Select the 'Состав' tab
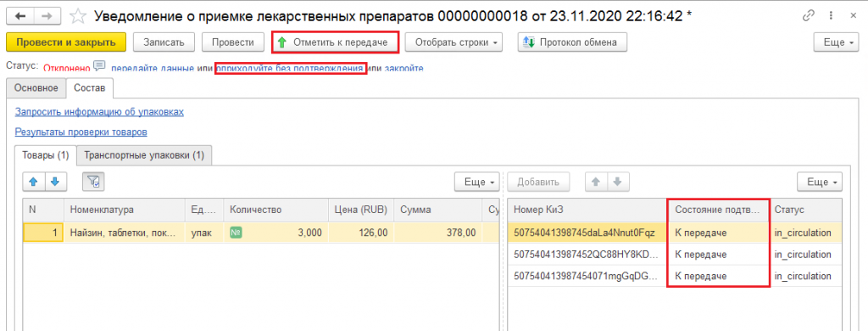The height and width of the screenshot is (331, 868). [x=90, y=87]
